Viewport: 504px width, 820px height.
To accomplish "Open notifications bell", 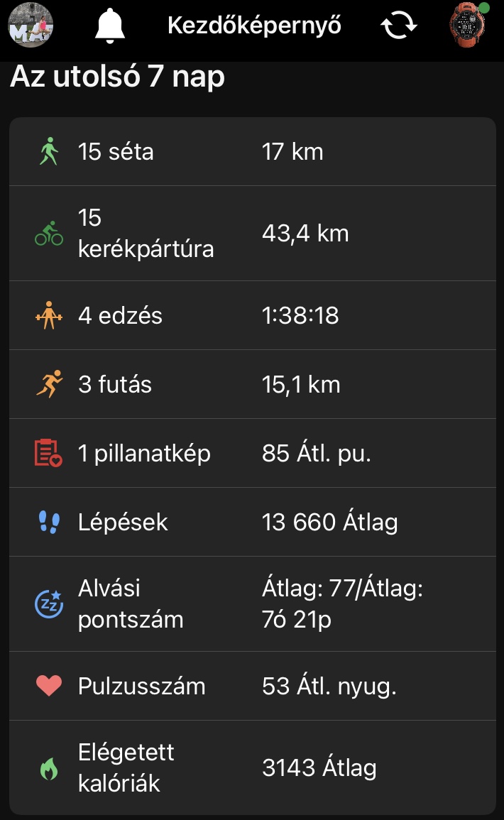I will [109, 26].
